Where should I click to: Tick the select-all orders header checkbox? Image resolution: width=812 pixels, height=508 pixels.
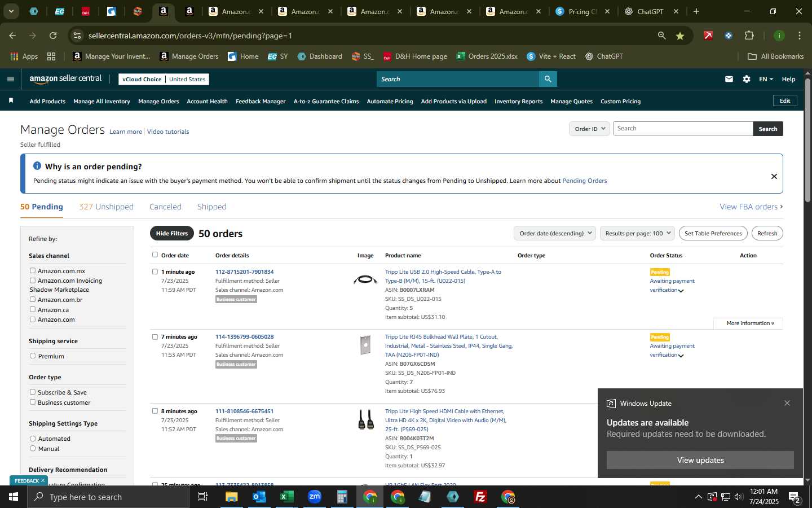(155, 255)
